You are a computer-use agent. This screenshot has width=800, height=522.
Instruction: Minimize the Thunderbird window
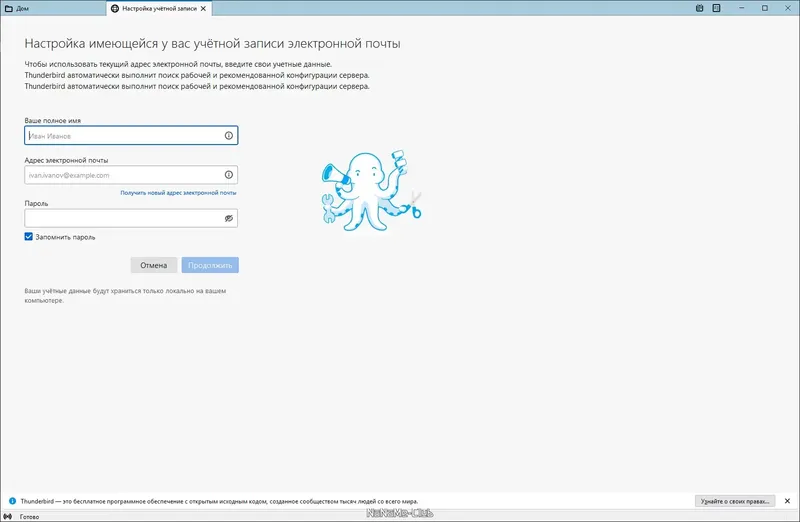[x=741, y=8]
